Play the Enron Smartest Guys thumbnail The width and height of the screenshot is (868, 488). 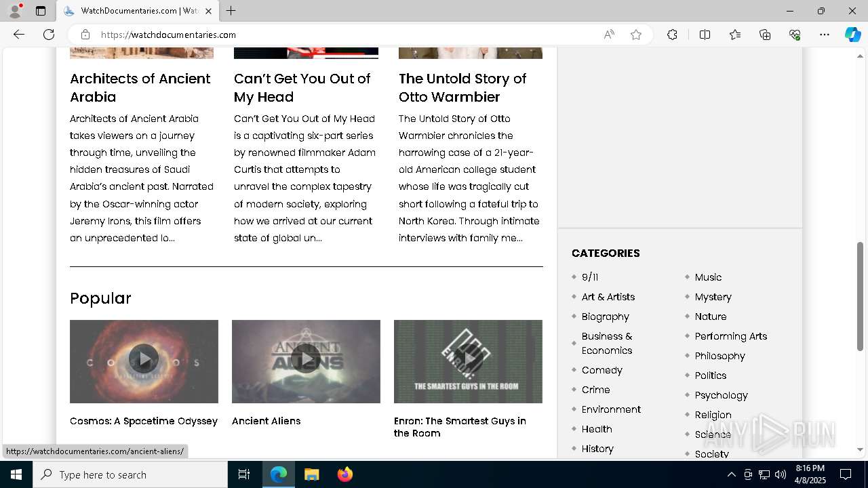pyautogui.click(x=468, y=361)
